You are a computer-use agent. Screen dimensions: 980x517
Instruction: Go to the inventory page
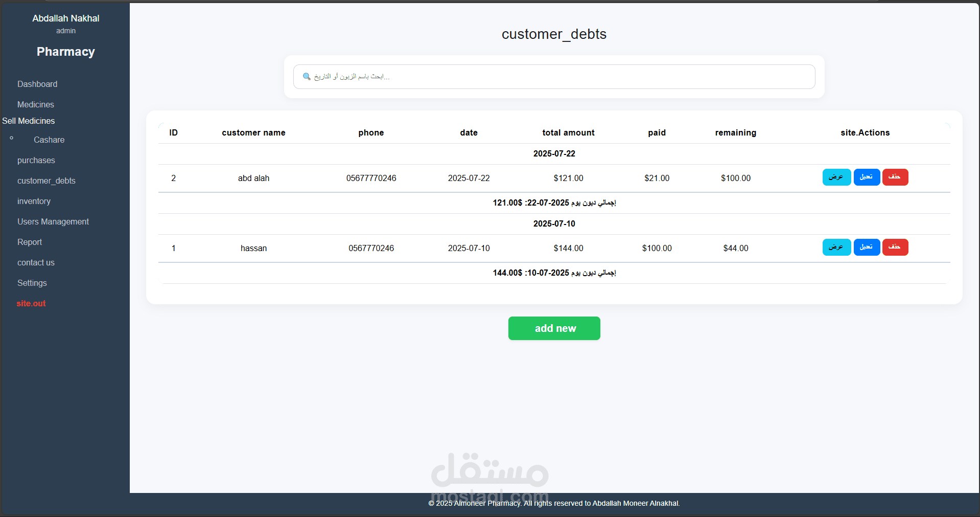pyautogui.click(x=34, y=201)
